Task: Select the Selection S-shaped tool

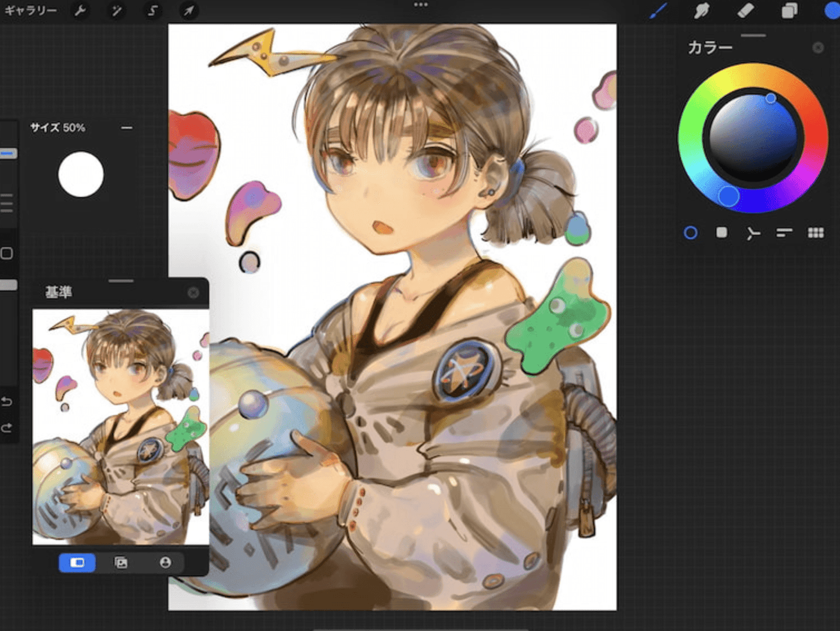Action: (152, 11)
